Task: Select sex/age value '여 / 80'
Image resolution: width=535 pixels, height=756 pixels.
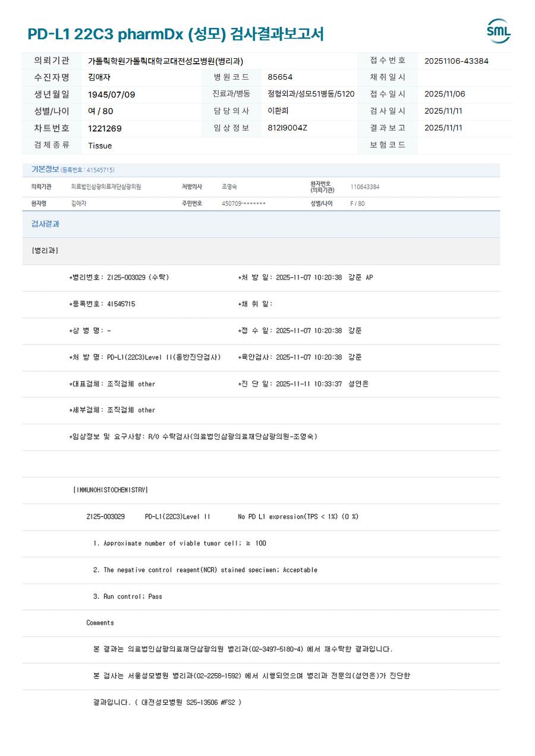Action: pyautogui.click(x=100, y=111)
